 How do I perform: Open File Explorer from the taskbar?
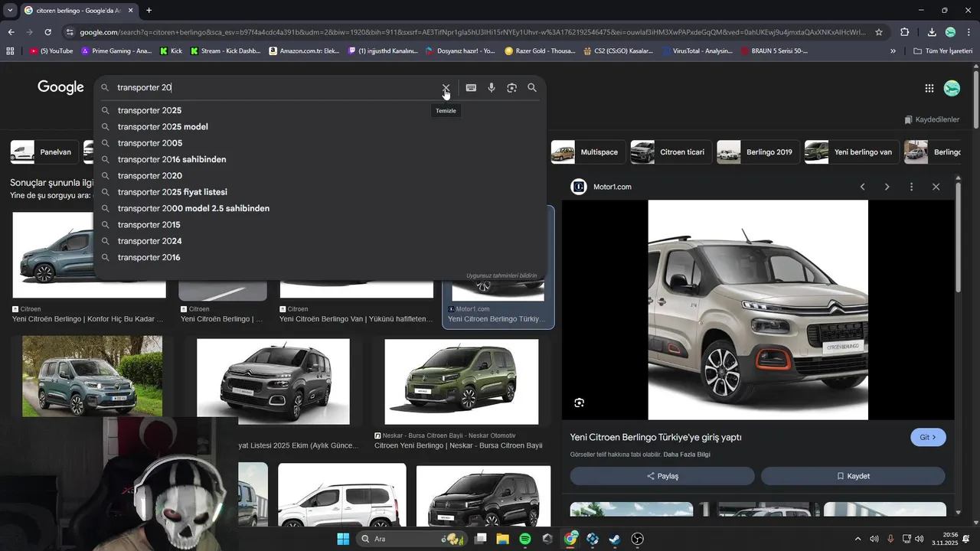pos(503,539)
